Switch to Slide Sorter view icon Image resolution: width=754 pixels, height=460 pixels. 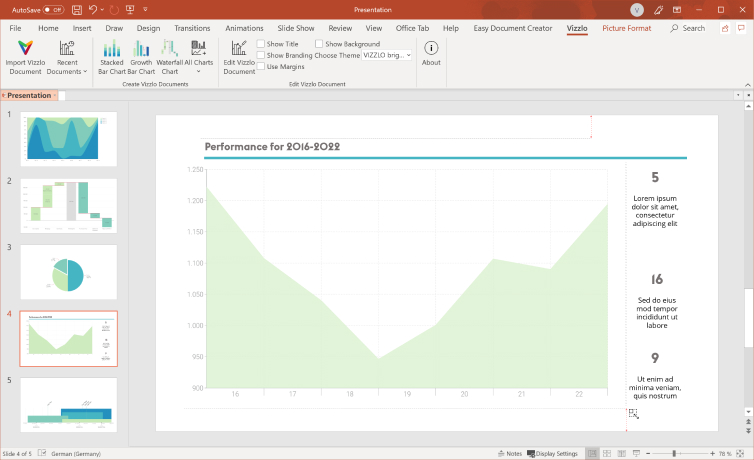click(607, 453)
